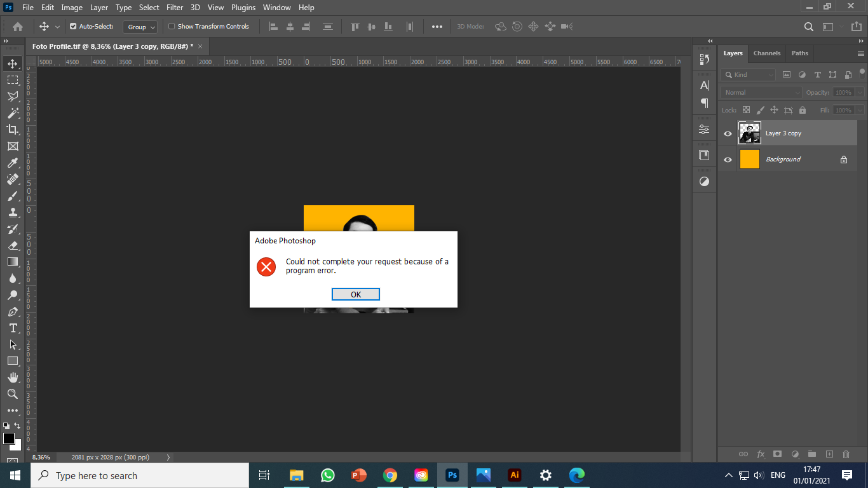The height and width of the screenshot is (488, 868).
Task: Activate the Brush tool
Action: tap(13, 196)
